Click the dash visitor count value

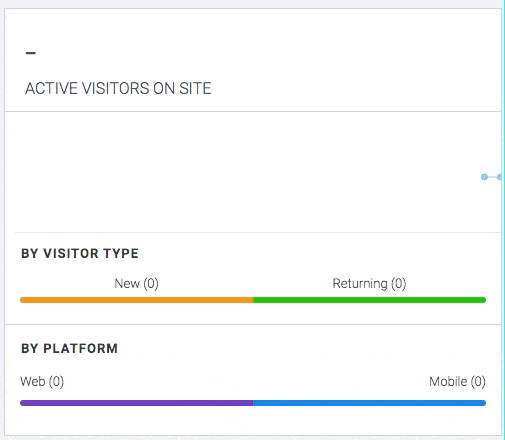pyautogui.click(x=31, y=53)
